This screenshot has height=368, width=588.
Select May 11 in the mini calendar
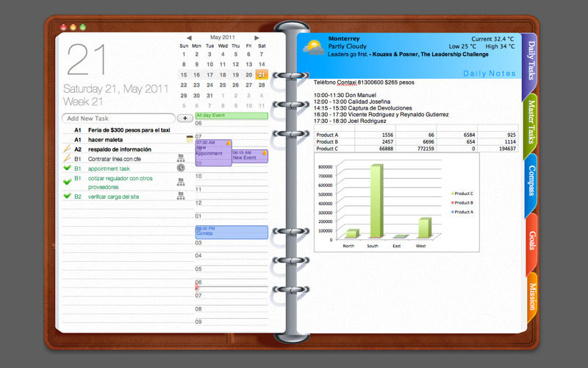coord(223,64)
